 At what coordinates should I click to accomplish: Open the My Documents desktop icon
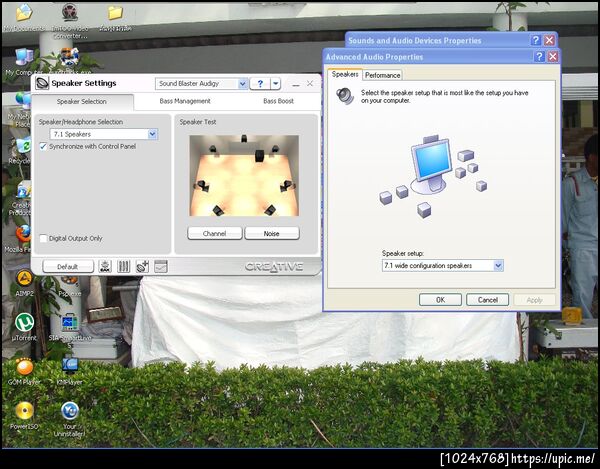coord(24,18)
